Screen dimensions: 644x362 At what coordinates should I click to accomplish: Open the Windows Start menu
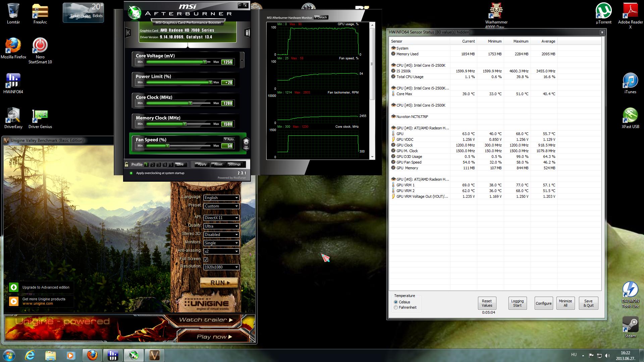click(9, 355)
